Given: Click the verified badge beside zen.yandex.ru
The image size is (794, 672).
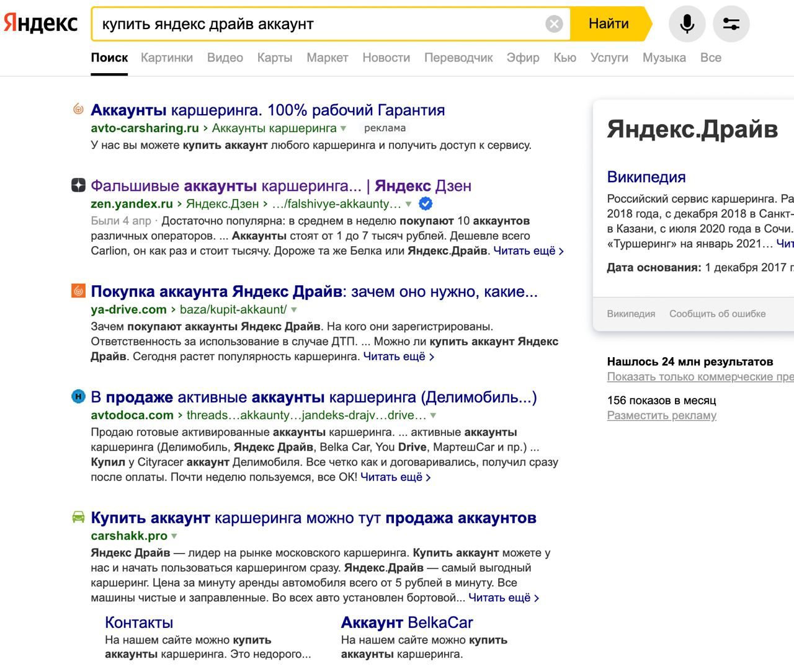Looking at the screenshot, I should [426, 203].
